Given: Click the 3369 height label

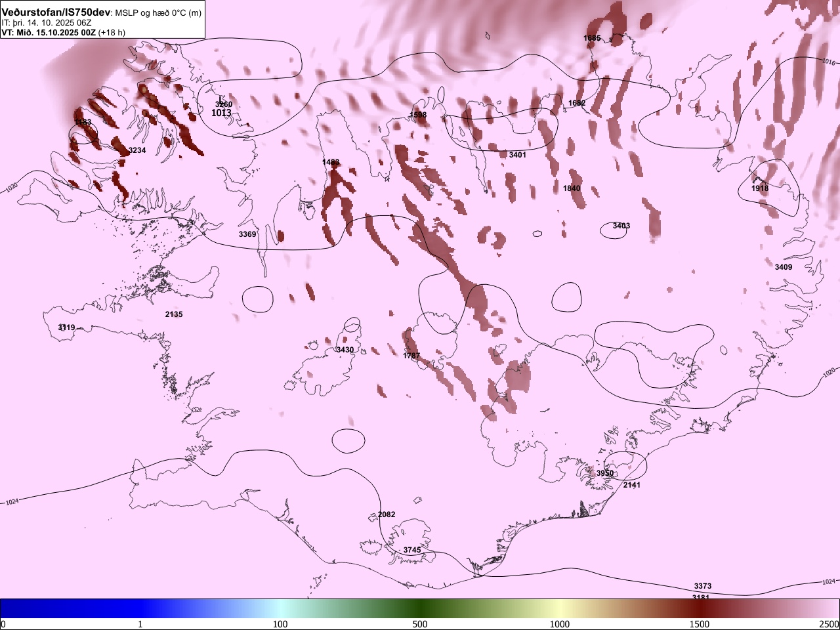Looking at the screenshot, I should point(247,234).
